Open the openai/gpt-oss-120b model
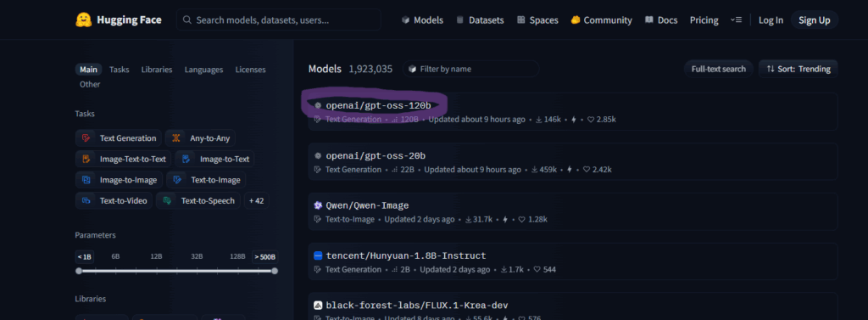 (378, 105)
